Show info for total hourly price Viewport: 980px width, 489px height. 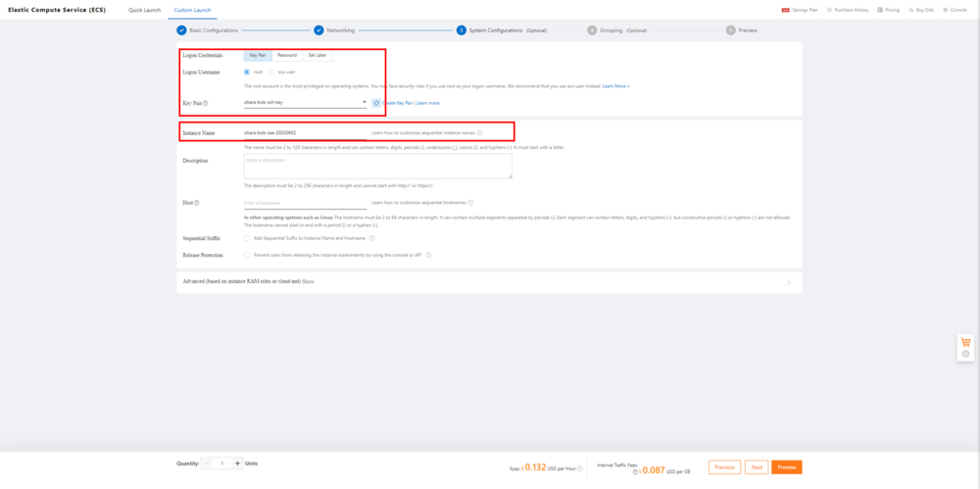point(579,468)
